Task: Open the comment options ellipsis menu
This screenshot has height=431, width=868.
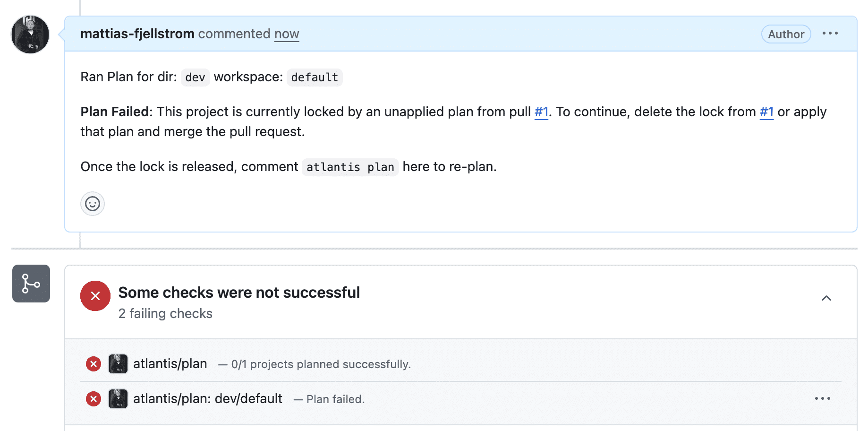Action: tap(830, 34)
